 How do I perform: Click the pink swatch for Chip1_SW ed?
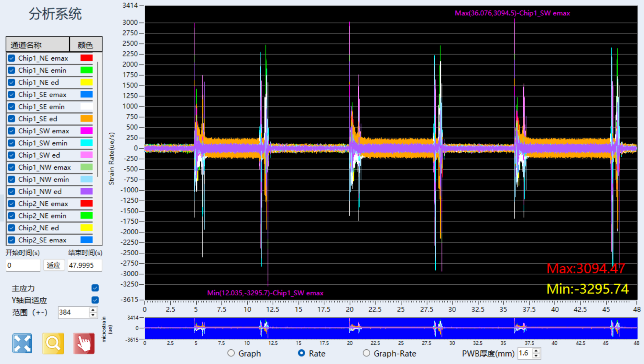click(87, 155)
